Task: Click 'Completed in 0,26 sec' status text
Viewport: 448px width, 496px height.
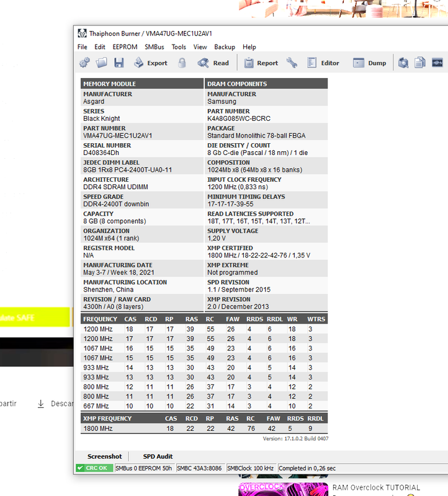Action: pyautogui.click(x=307, y=468)
